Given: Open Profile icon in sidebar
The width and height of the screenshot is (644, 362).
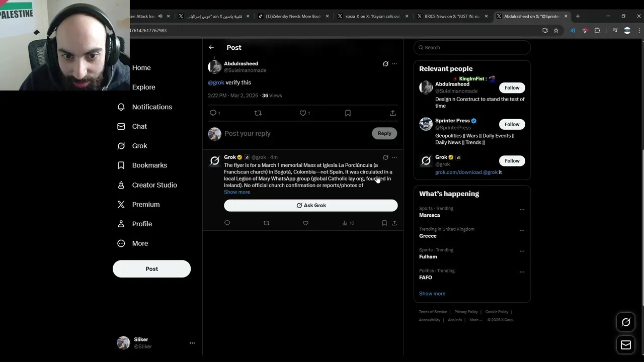Looking at the screenshot, I should point(121,224).
